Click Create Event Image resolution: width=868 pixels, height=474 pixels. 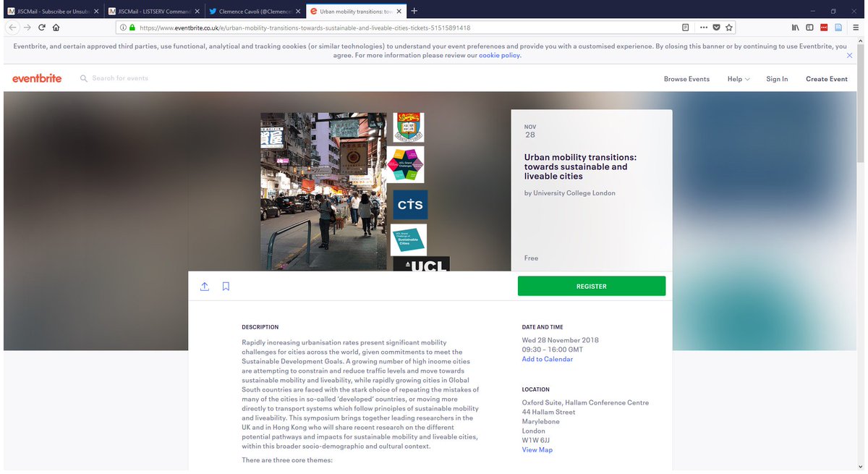(827, 79)
